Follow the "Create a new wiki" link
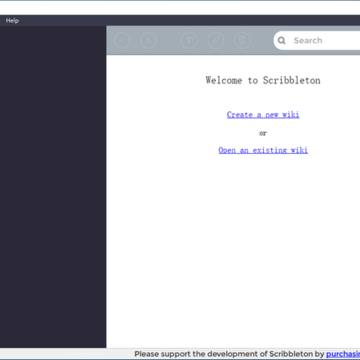This screenshot has height=360, width=360. (263, 115)
